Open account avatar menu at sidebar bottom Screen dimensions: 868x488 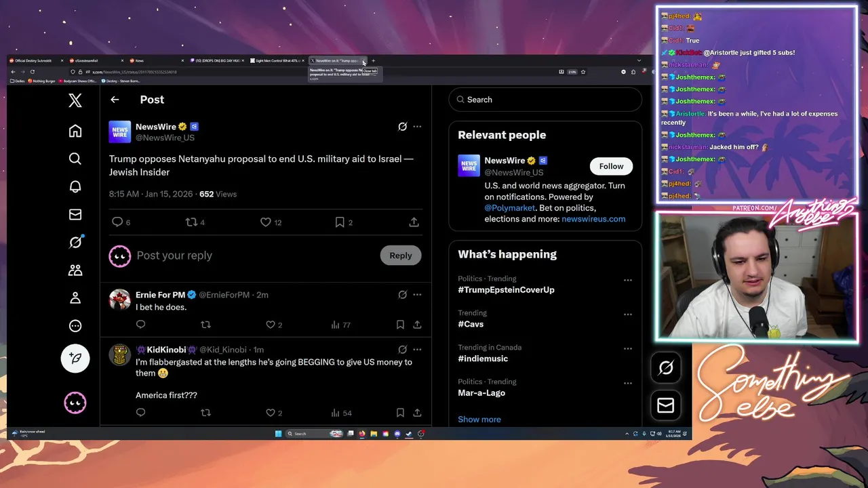click(75, 403)
